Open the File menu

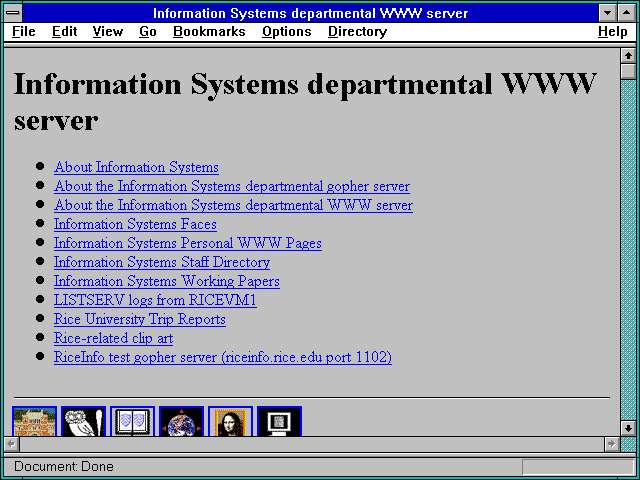[24, 32]
